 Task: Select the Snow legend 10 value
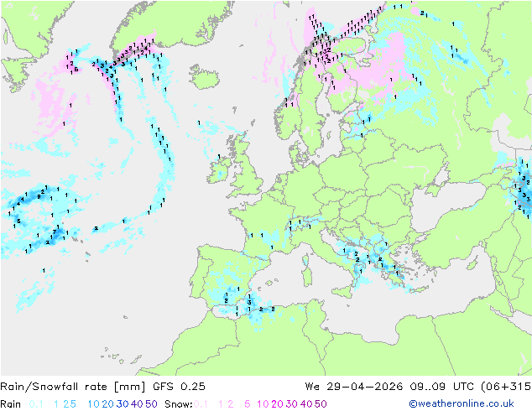point(263,404)
